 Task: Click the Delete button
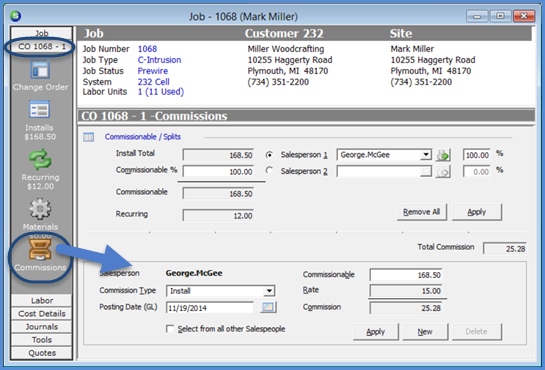pos(477,332)
